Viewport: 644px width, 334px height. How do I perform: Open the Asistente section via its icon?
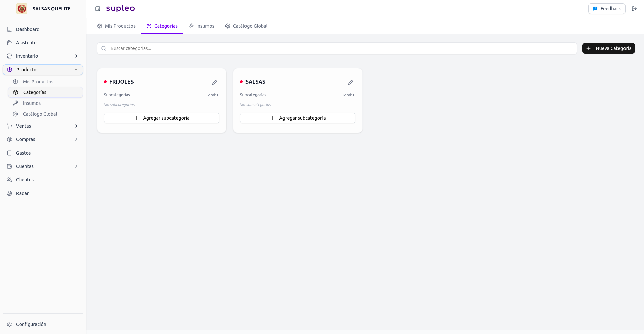[9, 43]
